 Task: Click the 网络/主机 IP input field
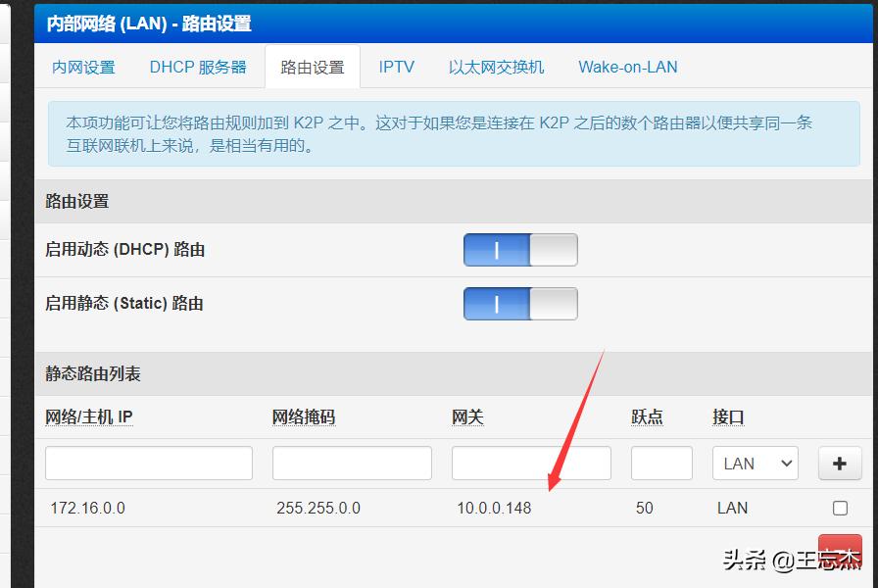pyautogui.click(x=148, y=463)
